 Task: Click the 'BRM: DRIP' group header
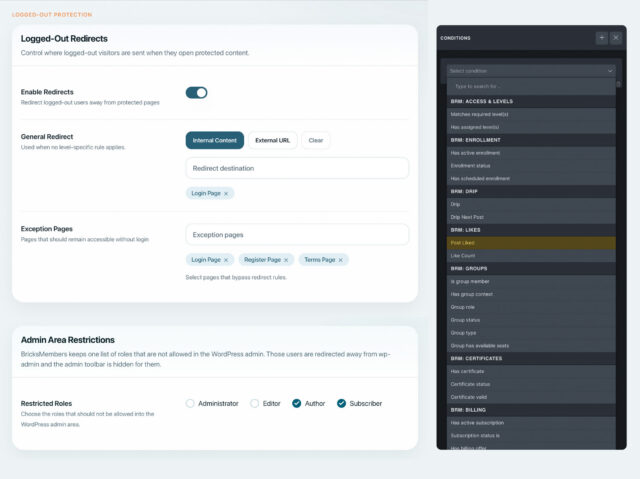coord(531,191)
